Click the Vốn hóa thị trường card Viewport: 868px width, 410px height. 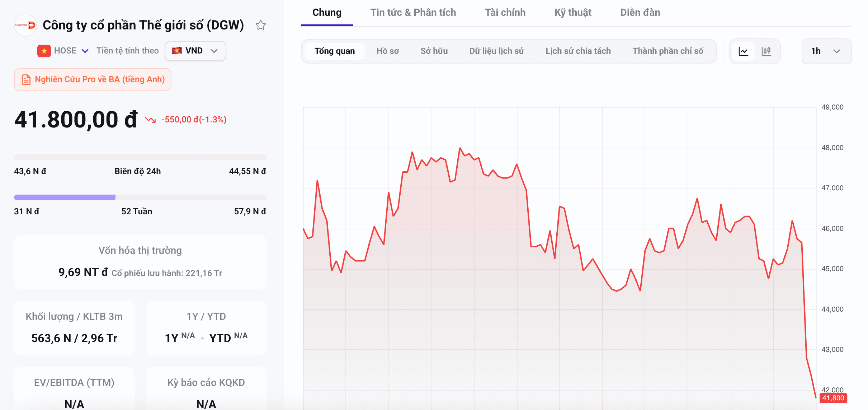point(140,262)
